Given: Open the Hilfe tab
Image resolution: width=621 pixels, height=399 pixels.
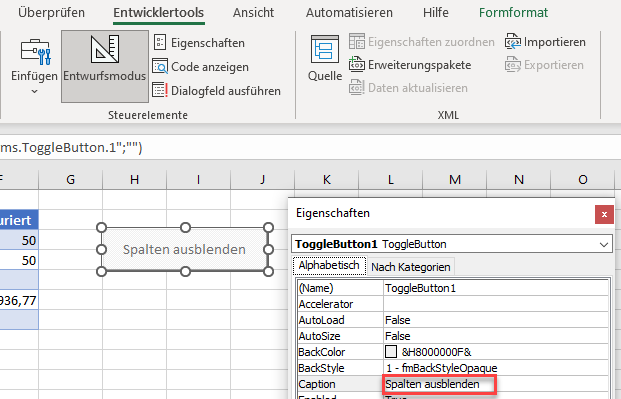Looking at the screenshot, I should coord(436,12).
